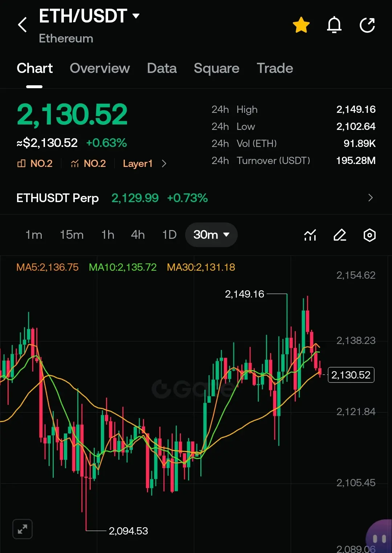Viewport: 392px width, 553px height.
Task: Open the Square tab
Action: pos(217,68)
